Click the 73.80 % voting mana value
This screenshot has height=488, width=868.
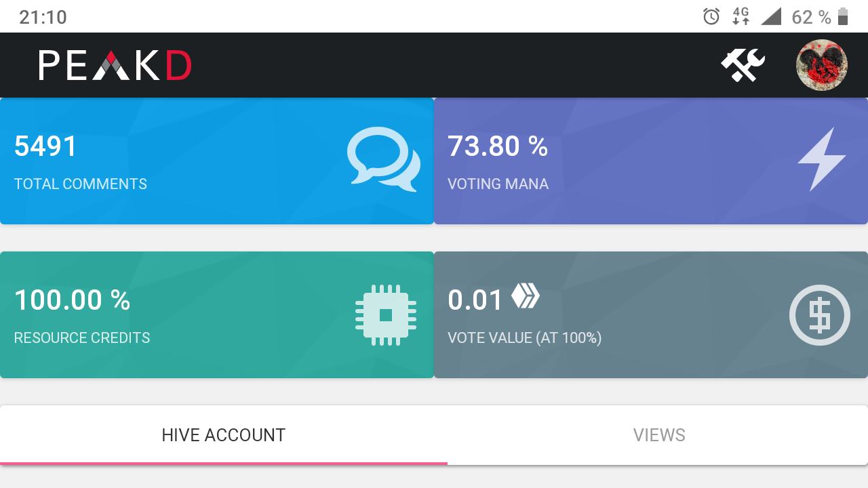coord(498,146)
